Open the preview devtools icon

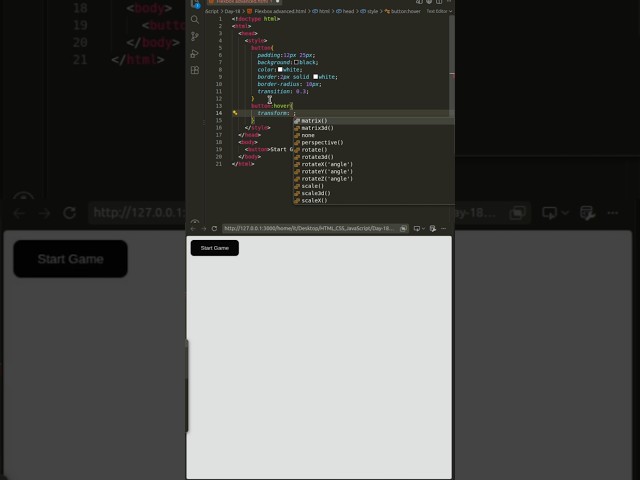click(433, 229)
